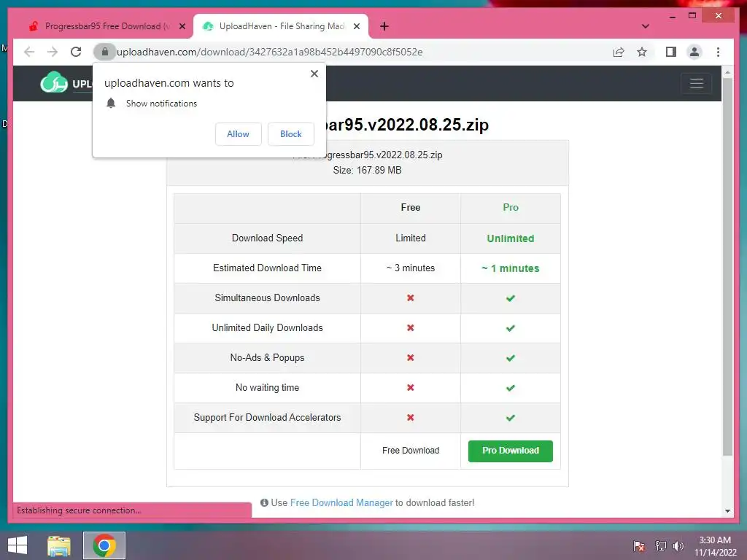The height and width of the screenshot is (560, 747).
Task: Click the '~ 1 minutes' cell
Action: click(x=510, y=268)
